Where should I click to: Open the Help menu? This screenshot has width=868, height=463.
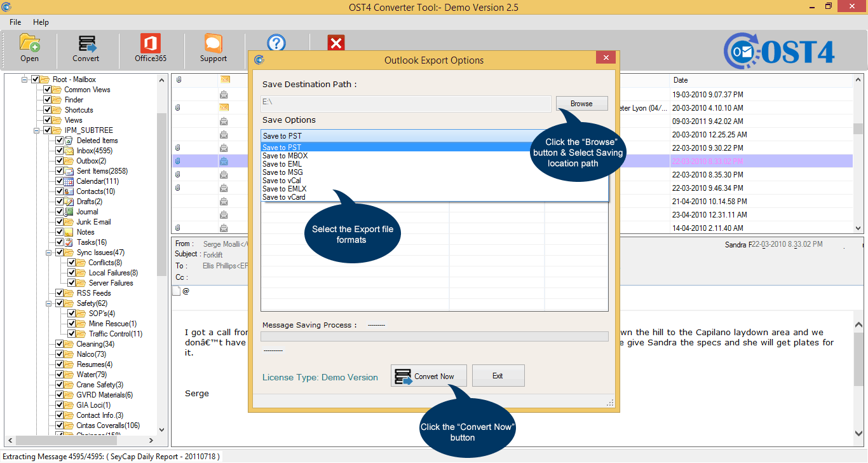click(x=41, y=22)
